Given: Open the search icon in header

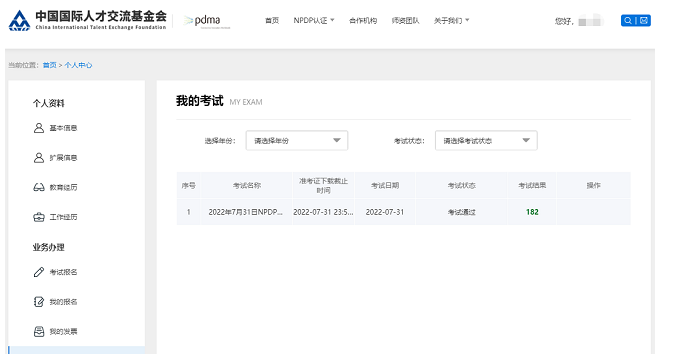Looking at the screenshot, I should 628,21.
